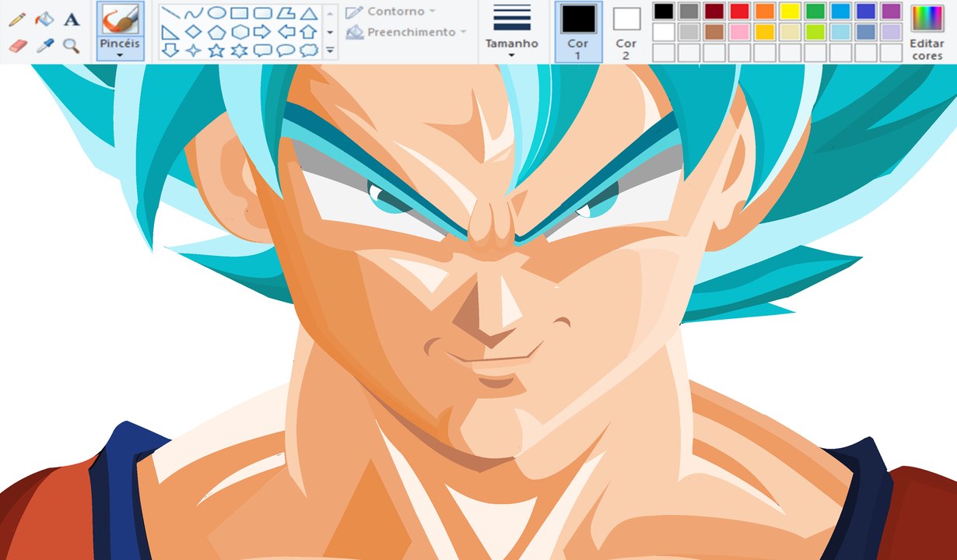Pick the Diamond shape

point(194,32)
